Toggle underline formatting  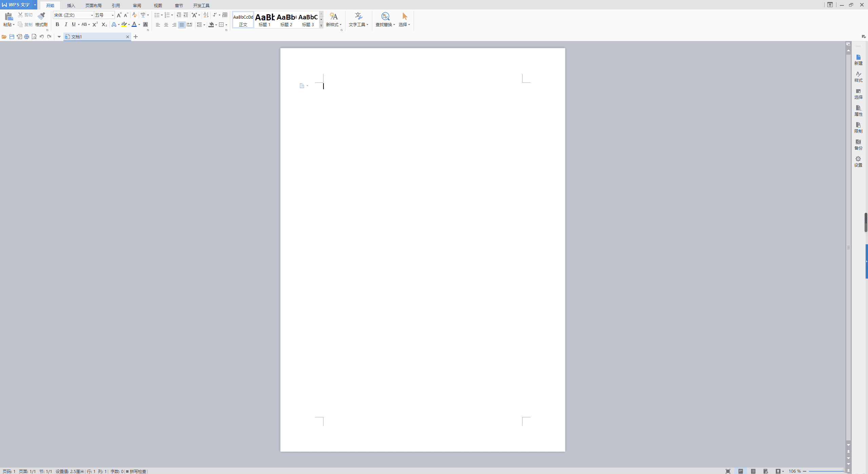click(74, 24)
